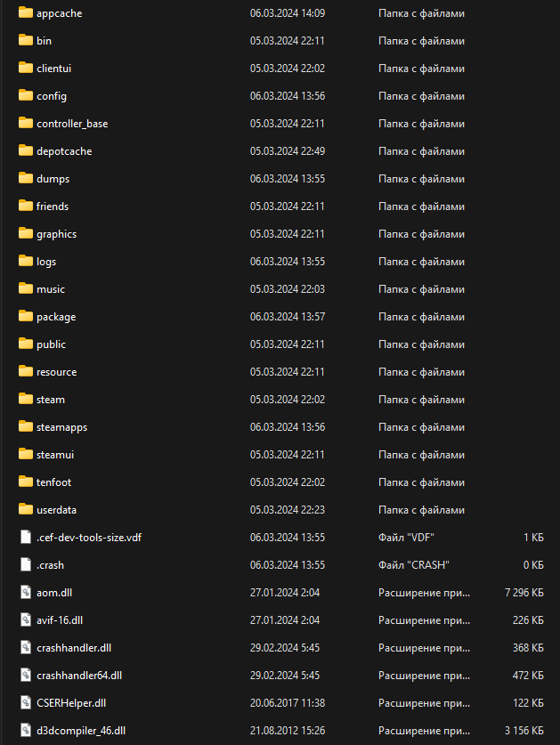This screenshot has height=745, width=560.
Task: Select the avif-16.dll file name
Action: point(60,620)
